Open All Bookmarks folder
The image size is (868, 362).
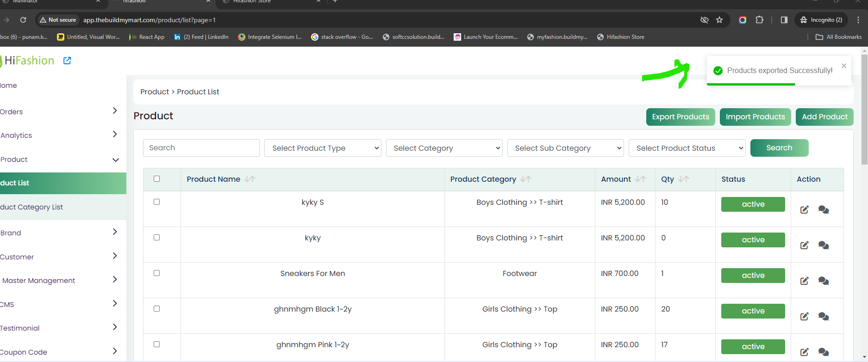838,37
